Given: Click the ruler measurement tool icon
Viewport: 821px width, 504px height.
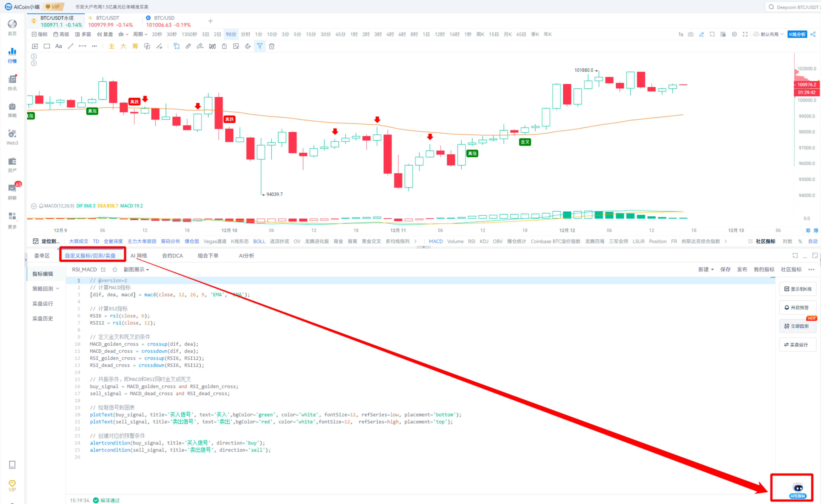Looking at the screenshot, I should point(188,46).
